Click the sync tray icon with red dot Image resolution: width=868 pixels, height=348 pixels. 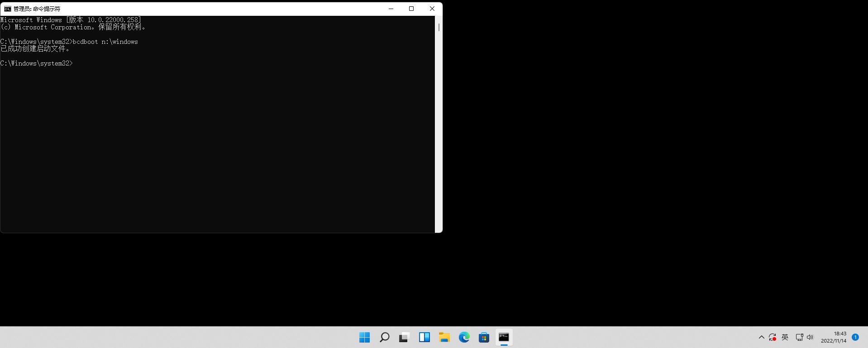pyautogui.click(x=773, y=337)
